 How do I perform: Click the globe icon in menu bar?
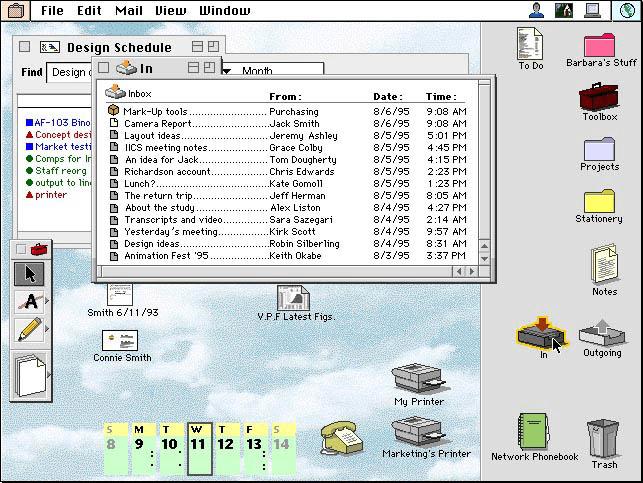(627, 10)
